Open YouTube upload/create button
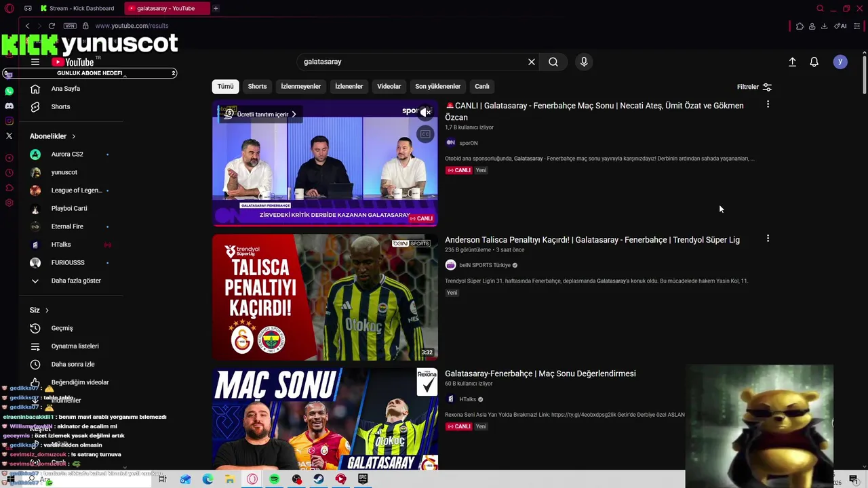 [792, 62]
